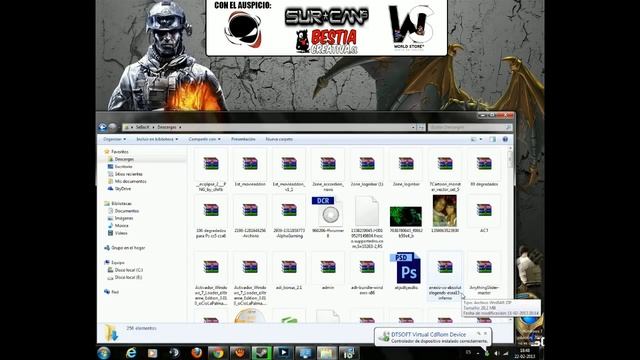Image resolution: width=640 pixels, height=360 pixels.
Task: Select the admin archive file
Action: pyautogui.click(x=328, y=271)
